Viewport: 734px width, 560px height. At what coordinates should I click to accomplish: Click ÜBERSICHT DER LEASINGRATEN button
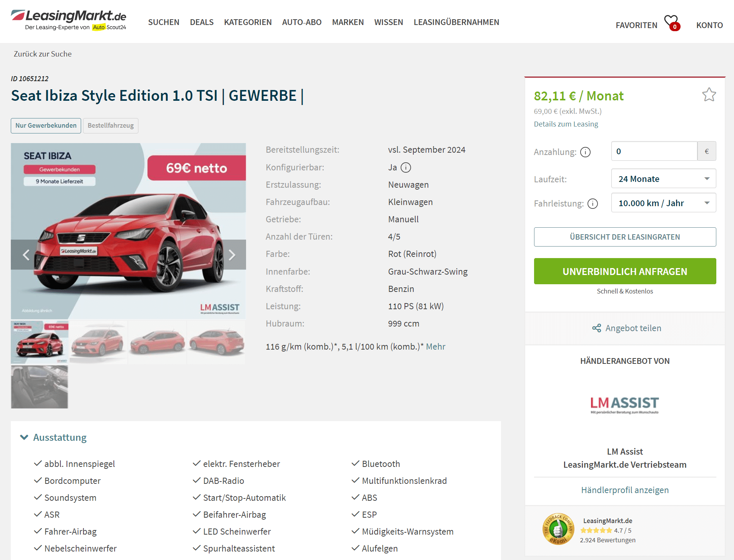point(625,237)
